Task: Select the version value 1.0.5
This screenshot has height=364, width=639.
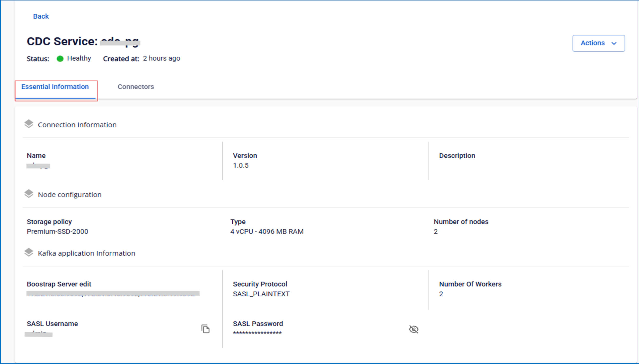Action: click(241, 165)
